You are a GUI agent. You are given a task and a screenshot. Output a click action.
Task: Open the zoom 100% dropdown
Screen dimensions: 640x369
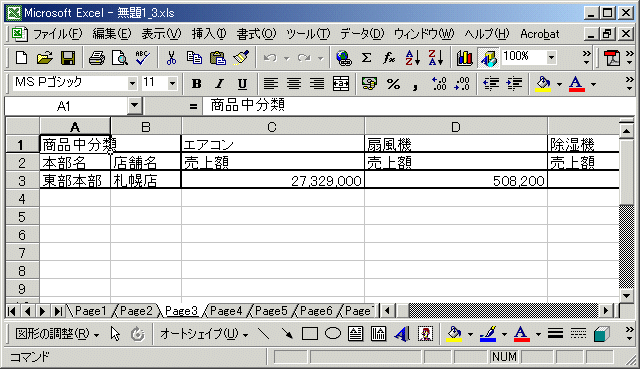pyautogui.click(x=551, y=58)
